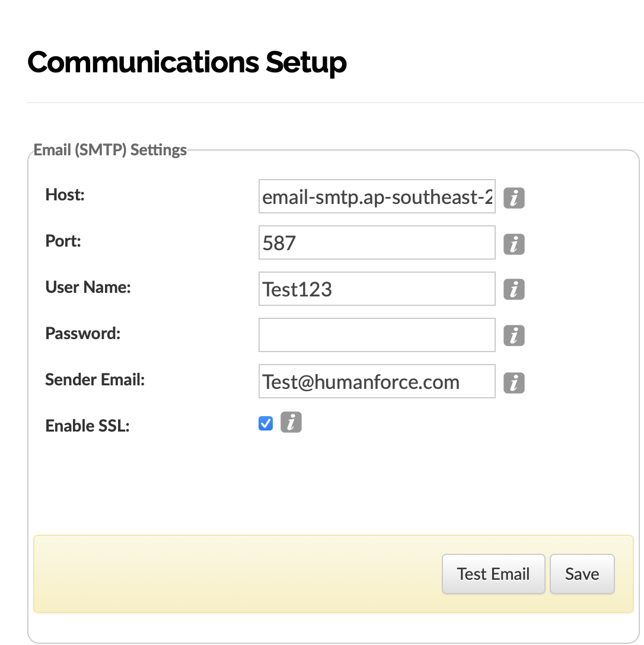Image resolution: width=644 pixels, height=645 pixels.
Task: Toggle the Enable SSL checkbox
Action: 266,423
